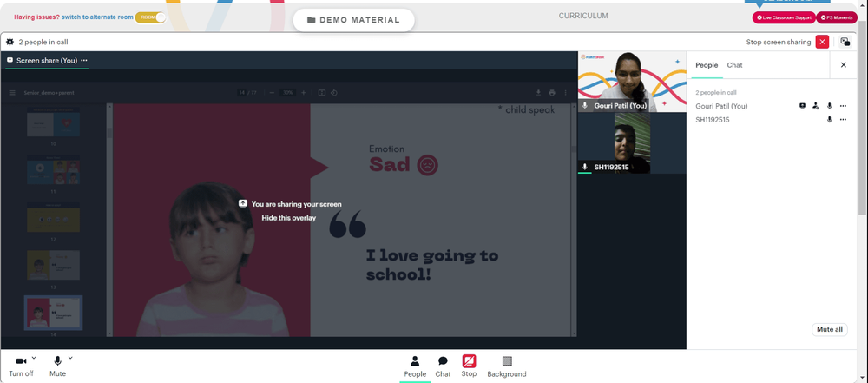This screenshot has height=383, width=868.
Task: Open Gouri Patil more options in people list
Action: 843,106
